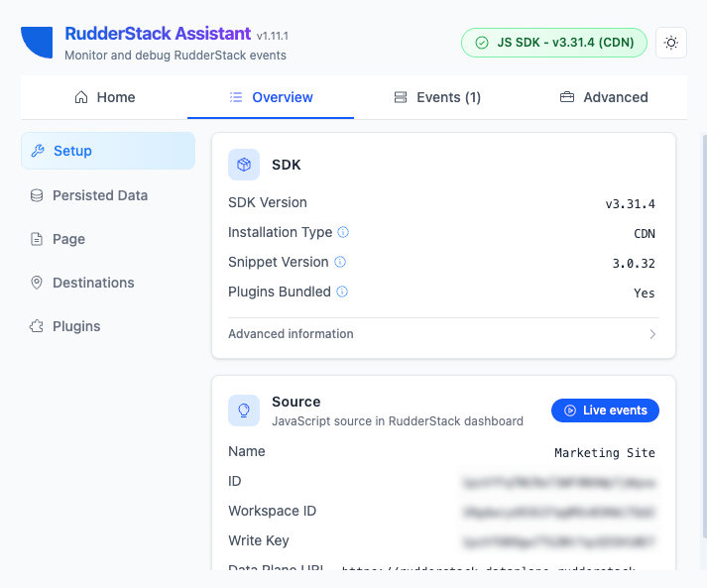Viewport: 707px width, 588px height.
Task: Click the SDK Version value v3.31.4
Action: 630,204
